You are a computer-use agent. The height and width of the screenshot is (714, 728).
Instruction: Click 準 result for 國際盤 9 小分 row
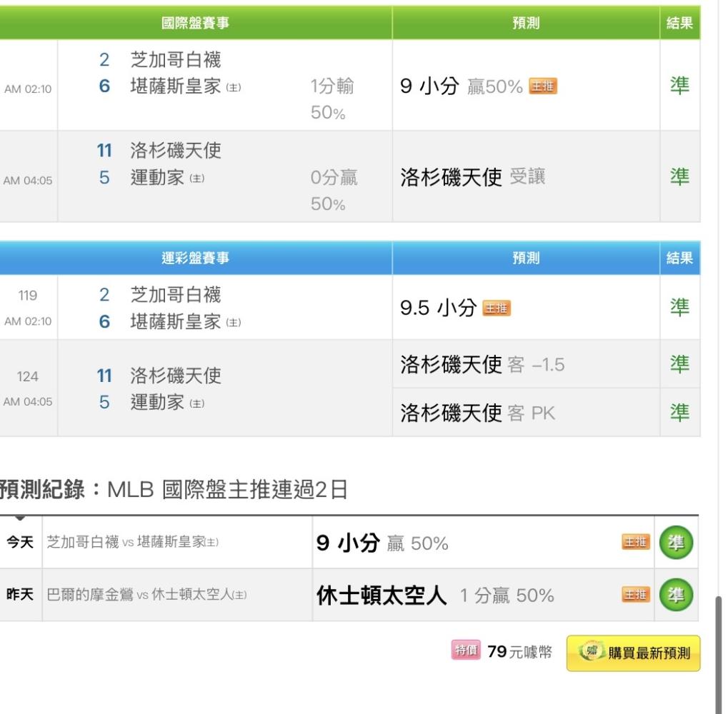pyautogui.click(x=679, y=86)
